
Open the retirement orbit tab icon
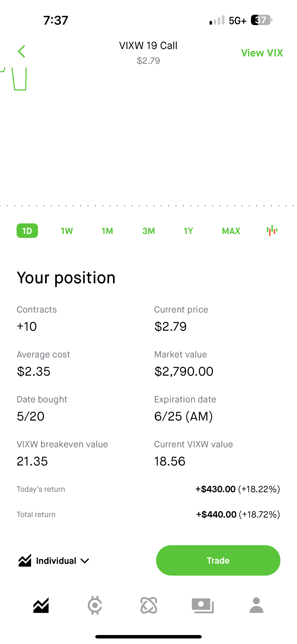point(149,605)
